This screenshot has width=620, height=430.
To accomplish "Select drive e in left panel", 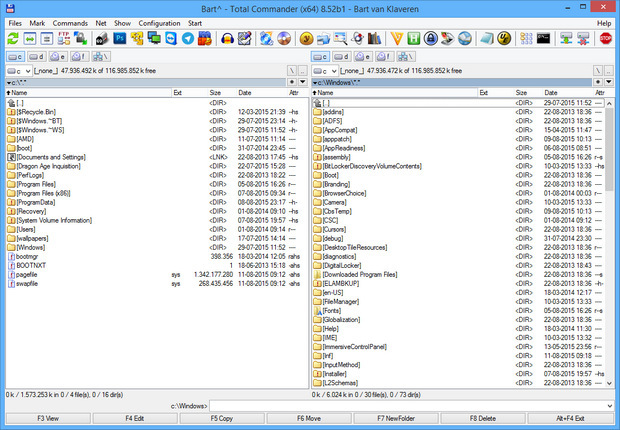I will click(x=58, y=57).
